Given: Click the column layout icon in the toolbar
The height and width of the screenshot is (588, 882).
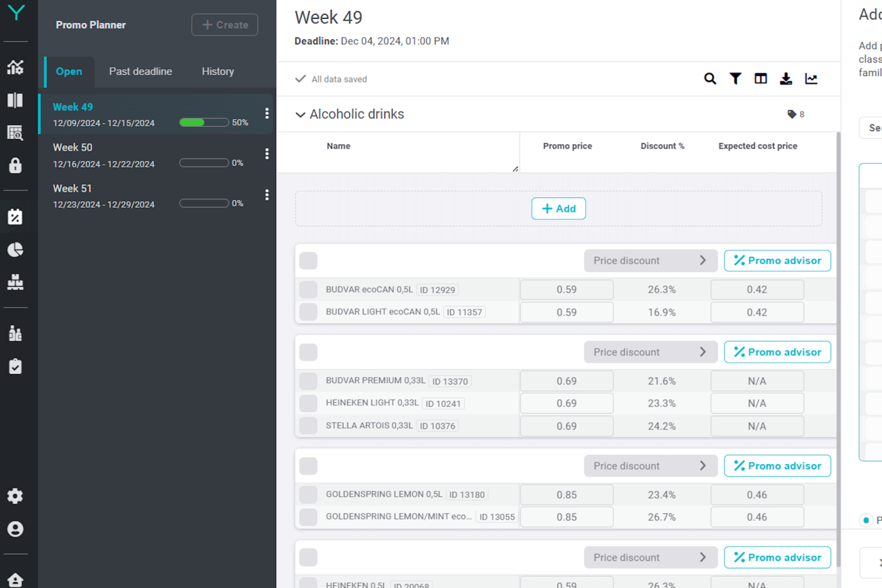Looking at the screenshot, I should (760, 78).
